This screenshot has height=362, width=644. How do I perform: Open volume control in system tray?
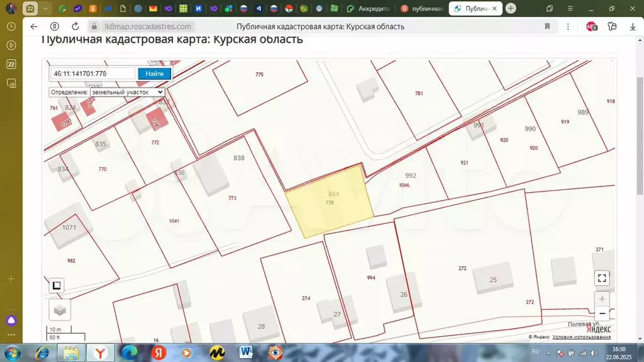point(594,353)
